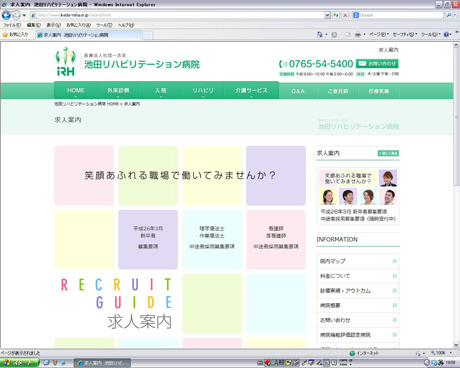Open the recent pages arrow beside Forward
This screenshot has height=368, width=460.
coord(24,15)
